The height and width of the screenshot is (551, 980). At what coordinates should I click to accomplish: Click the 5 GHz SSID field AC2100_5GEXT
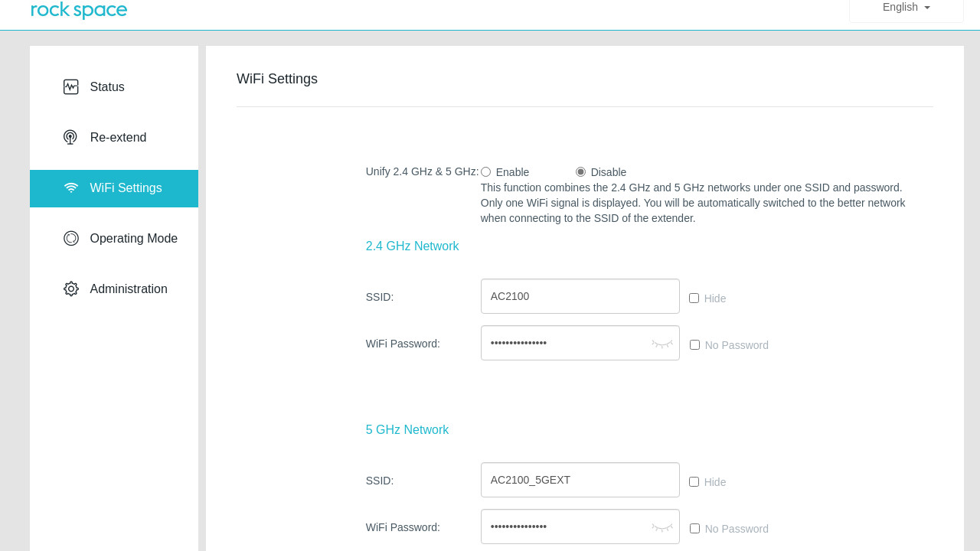click(580, 480)
